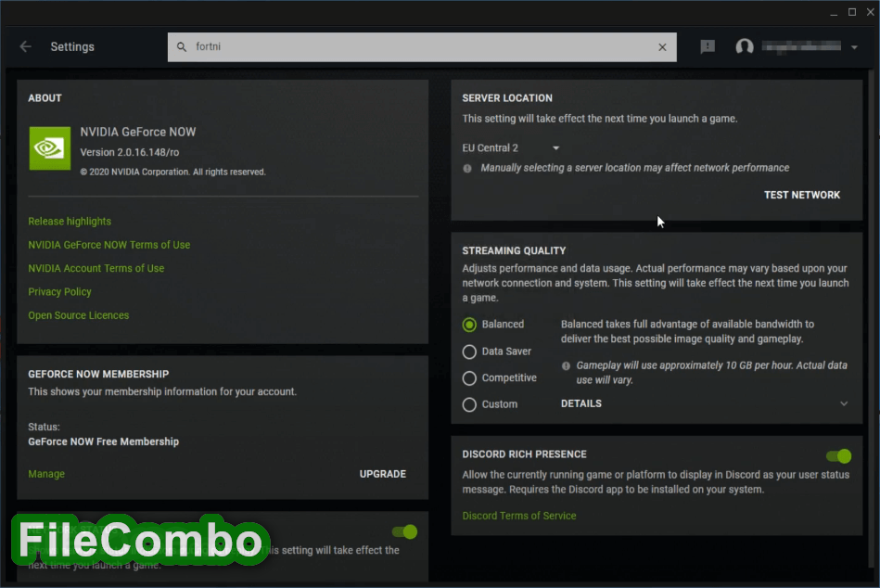Image resolution: width=880 pixels, height=588 pixels.
Task: Open Open Source Licences link
Action: click(x=79, y=315)
